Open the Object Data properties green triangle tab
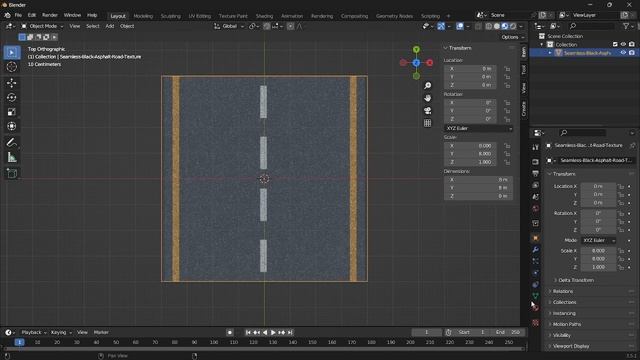This screenshot has width=640, height=360. tap(536, 296)
